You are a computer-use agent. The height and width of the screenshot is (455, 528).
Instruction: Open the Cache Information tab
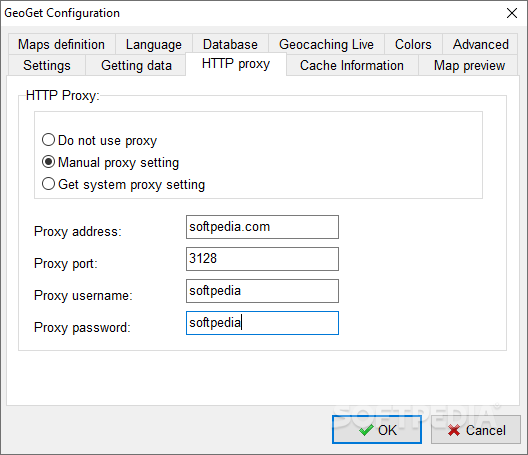click(352, 65)
